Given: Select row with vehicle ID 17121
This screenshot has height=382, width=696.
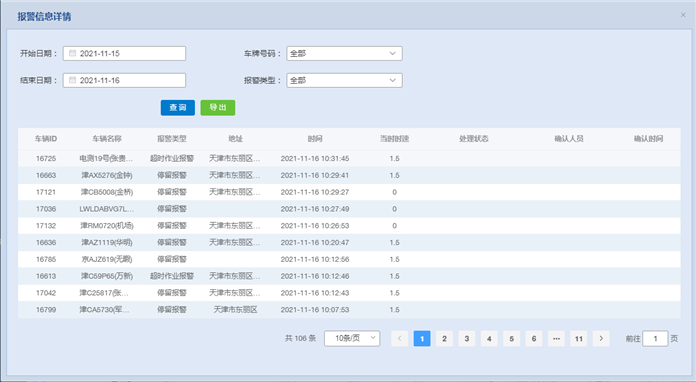Looking at the screenshot, I should click(x=349, y=192).
